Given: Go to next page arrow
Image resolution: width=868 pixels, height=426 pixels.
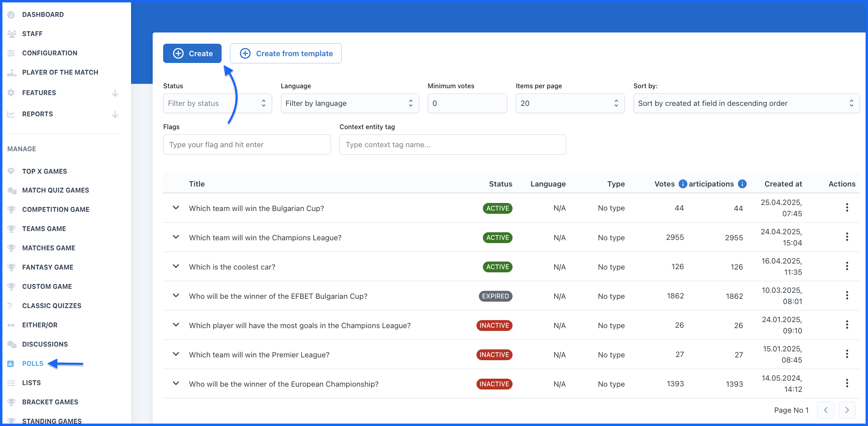Looking at the screenshot, I should [847, 410].
